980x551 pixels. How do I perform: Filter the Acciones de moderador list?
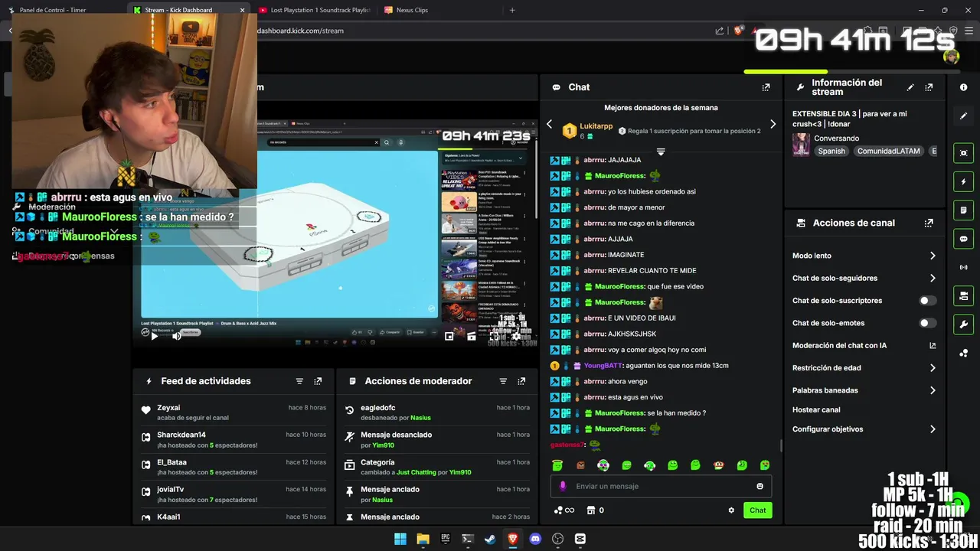coord(503,381)
